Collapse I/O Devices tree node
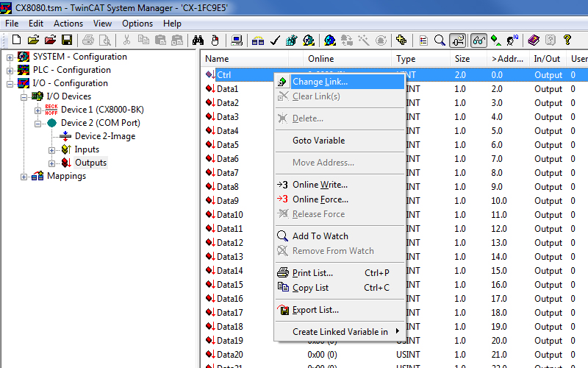This screenshot has width=588, height=368. pos(24,97)
